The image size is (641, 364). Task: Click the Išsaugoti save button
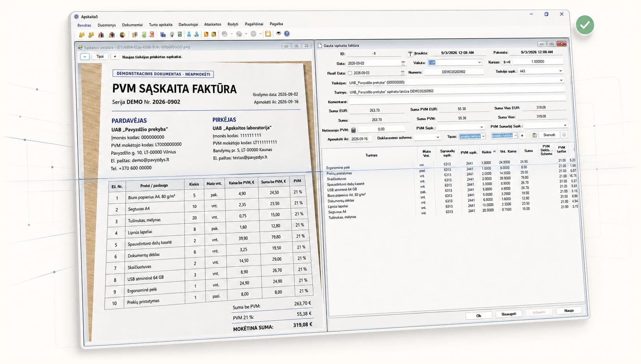coord(509,314)
